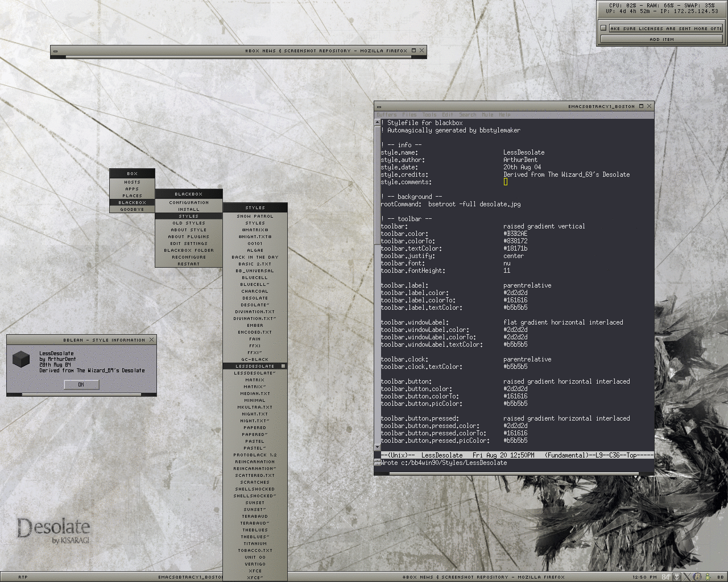Viewport: 728px width, 582px height.
Task: Click the CPU and RAM system monitor
Action: click(661, 8)
